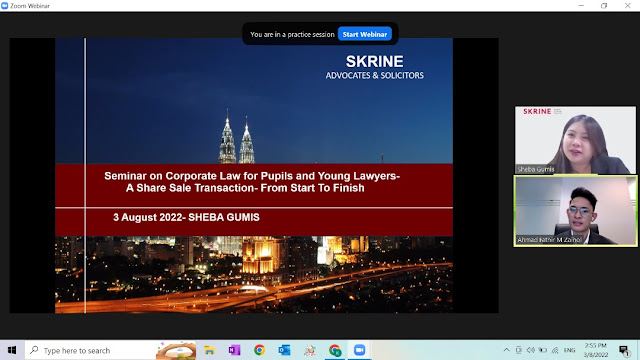Open File Explorer from the taskbar
This screenshot has width=640, height=360.
209,350
